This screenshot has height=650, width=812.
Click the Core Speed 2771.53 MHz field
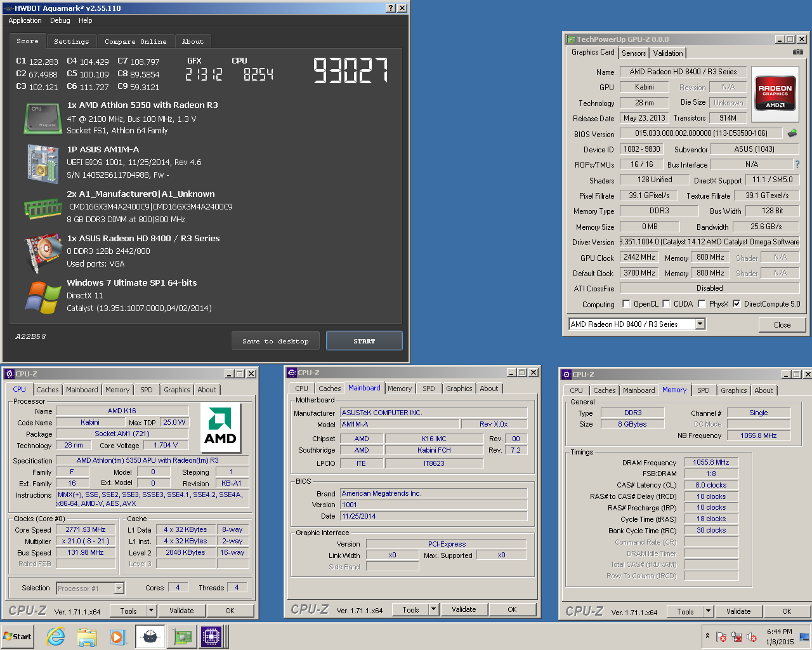point(86,529)
